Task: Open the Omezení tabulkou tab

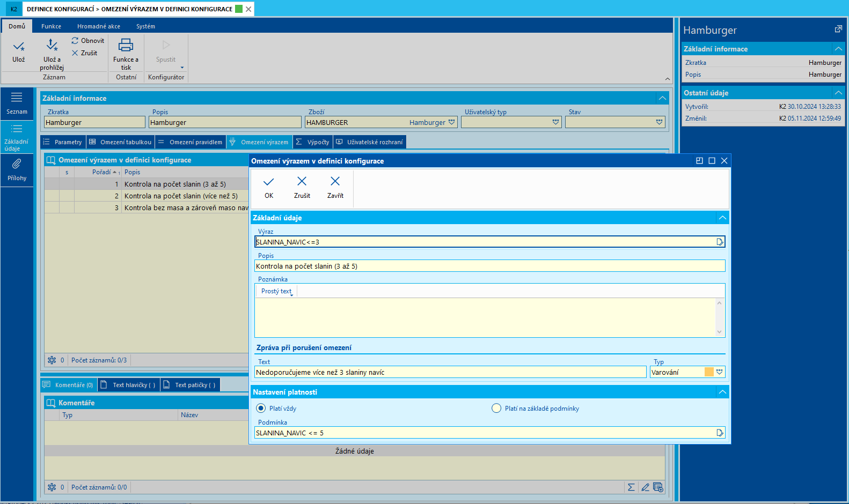Action: coord(121,142)
